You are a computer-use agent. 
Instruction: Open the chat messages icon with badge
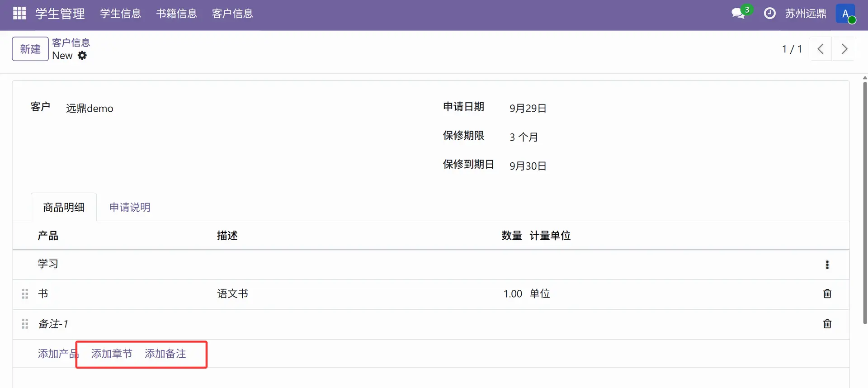[x=739, y=13]
